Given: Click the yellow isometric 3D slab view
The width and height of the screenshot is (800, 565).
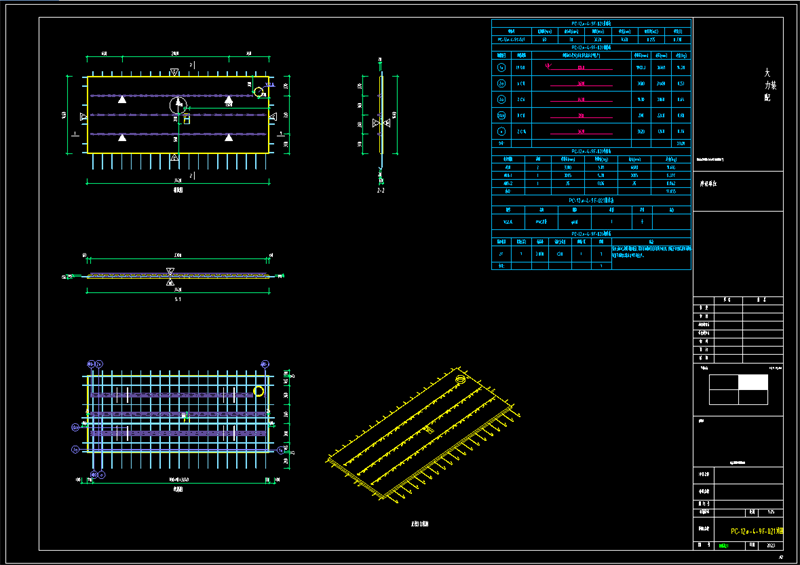Looking at the screenshot, I should pos(423,434).
